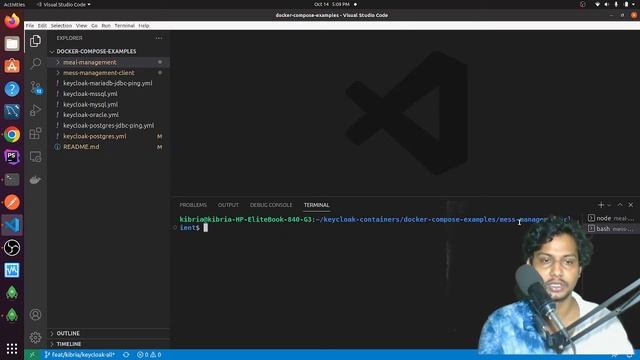
Task: Open the Manage gear icon
Action: coord(36,338)
